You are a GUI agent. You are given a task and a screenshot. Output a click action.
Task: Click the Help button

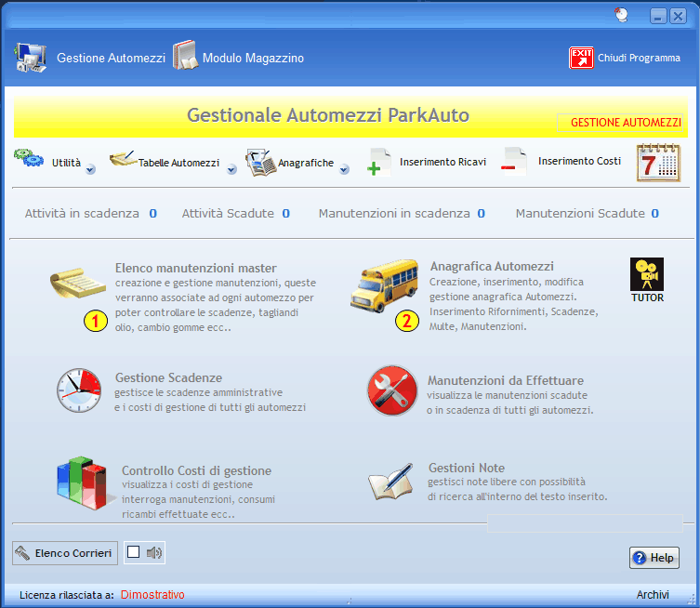(x=654, y=558)
